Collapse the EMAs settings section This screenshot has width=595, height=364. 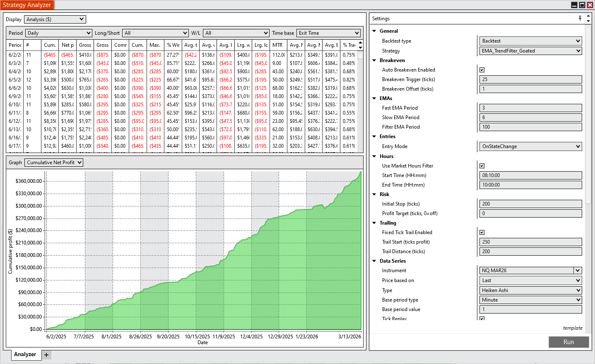point(374,98)
